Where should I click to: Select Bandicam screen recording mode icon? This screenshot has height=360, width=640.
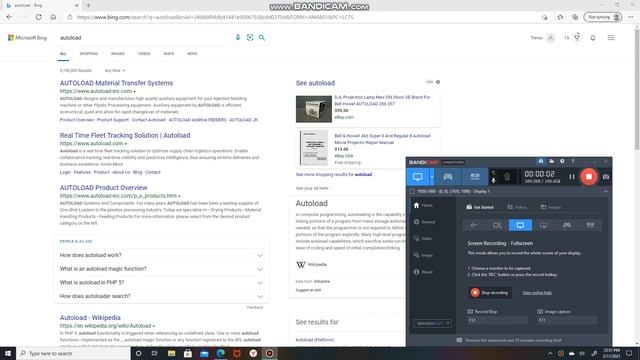click(418, 177)
